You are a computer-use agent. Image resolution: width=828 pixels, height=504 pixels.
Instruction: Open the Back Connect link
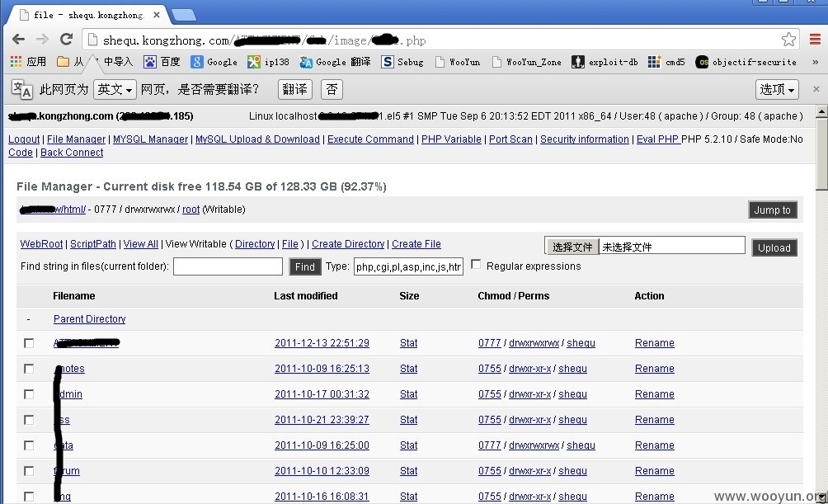pos(72,152)
